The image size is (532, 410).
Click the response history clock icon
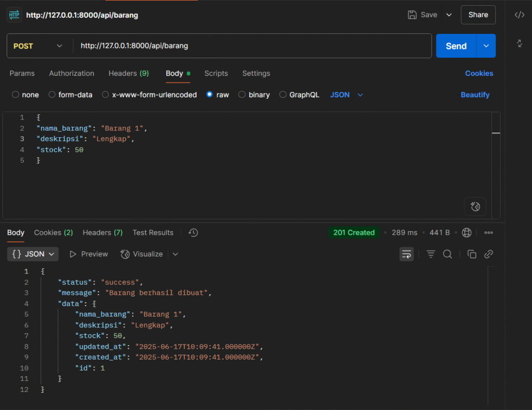click(193, 233)
